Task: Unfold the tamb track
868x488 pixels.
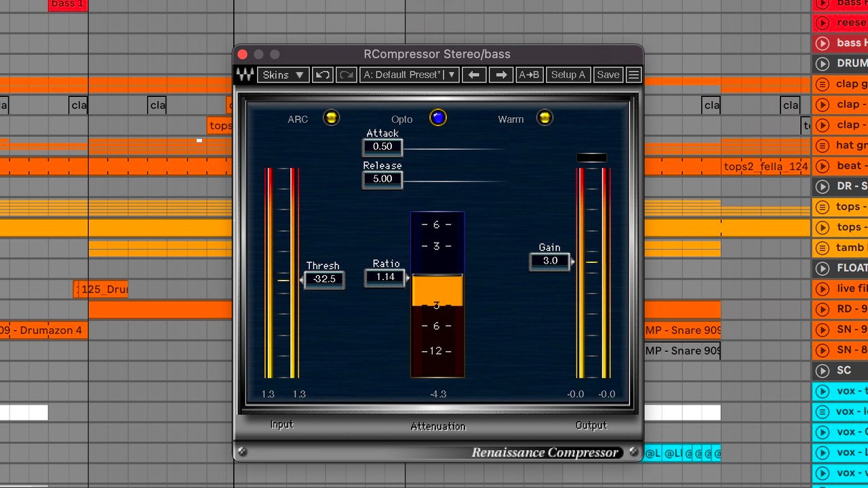Action: (x=823, y=248)
